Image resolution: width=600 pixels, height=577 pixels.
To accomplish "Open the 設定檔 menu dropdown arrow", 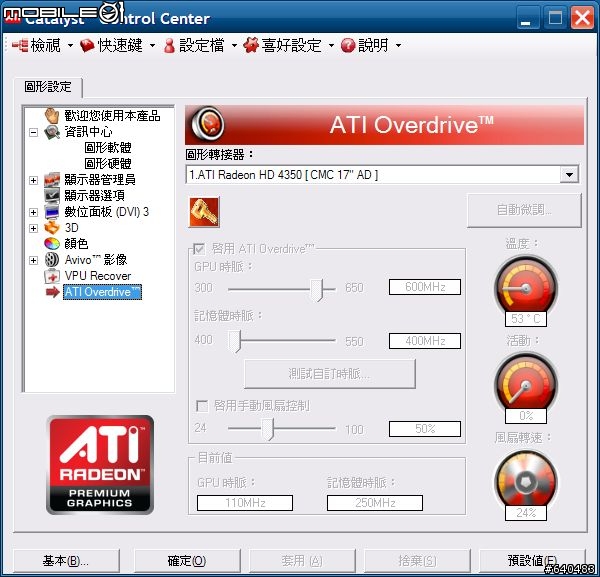I will tap(234, 46).
